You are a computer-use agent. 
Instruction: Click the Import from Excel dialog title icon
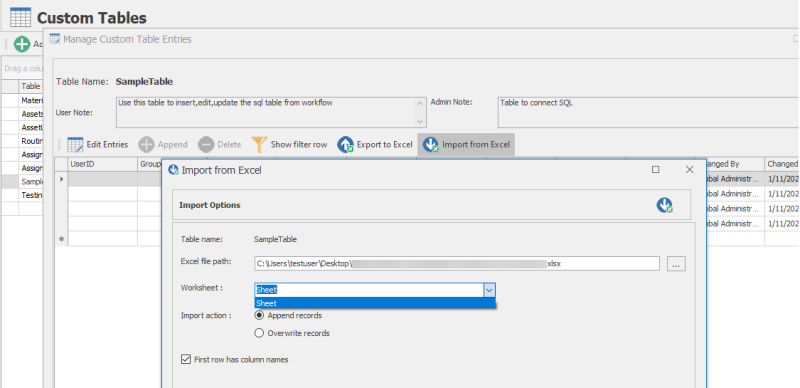pos(173,170)
